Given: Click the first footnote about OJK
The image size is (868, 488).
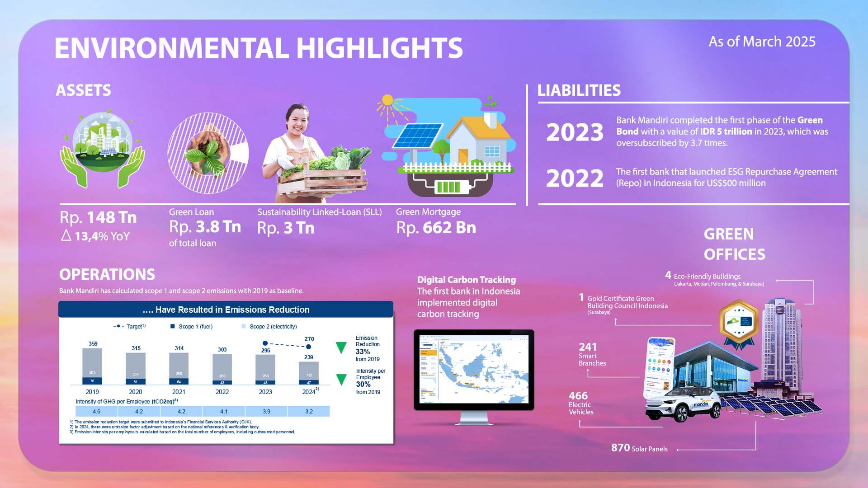Looking at the screenshot, I should tap(160, 422).
